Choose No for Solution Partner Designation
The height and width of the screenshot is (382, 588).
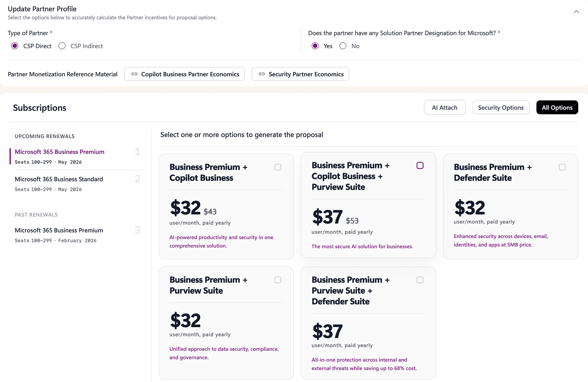pyautogui.click(x=343, y=46)
